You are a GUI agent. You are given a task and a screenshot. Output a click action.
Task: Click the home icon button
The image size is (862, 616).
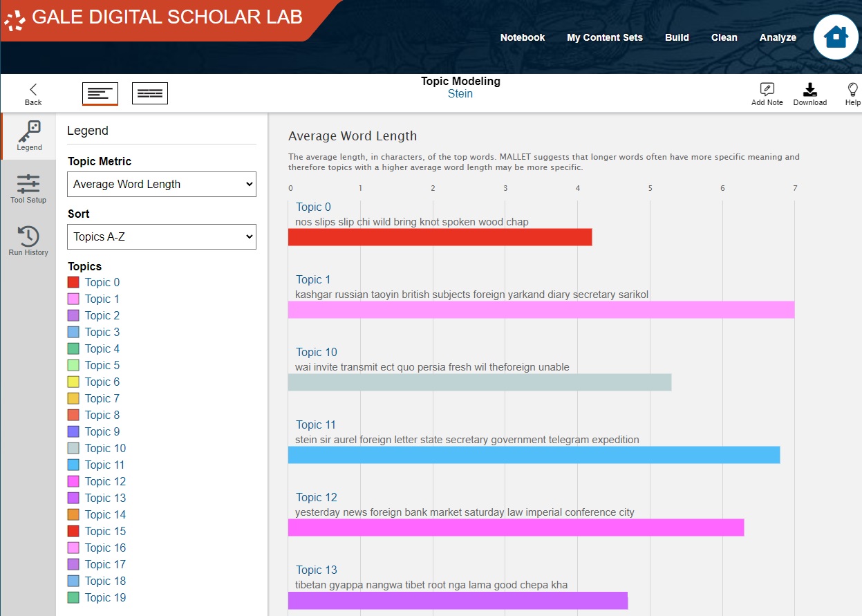(x=836, y=37)
